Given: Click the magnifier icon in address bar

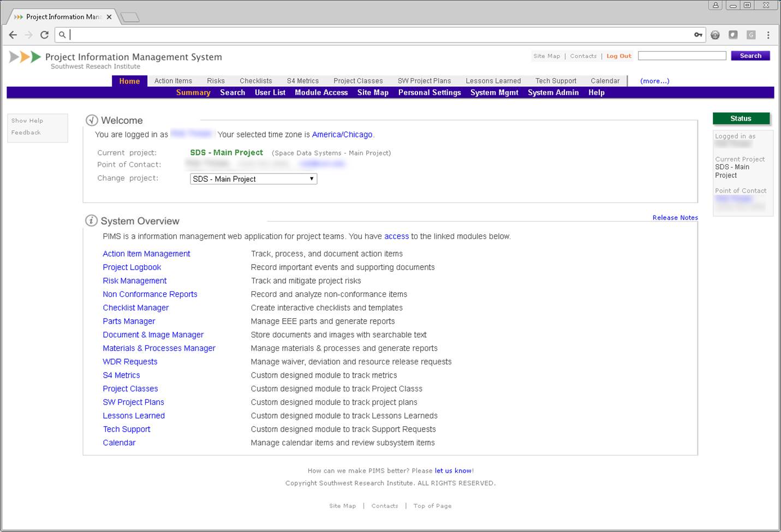Looking at the screenshot, I should point(63,35).
